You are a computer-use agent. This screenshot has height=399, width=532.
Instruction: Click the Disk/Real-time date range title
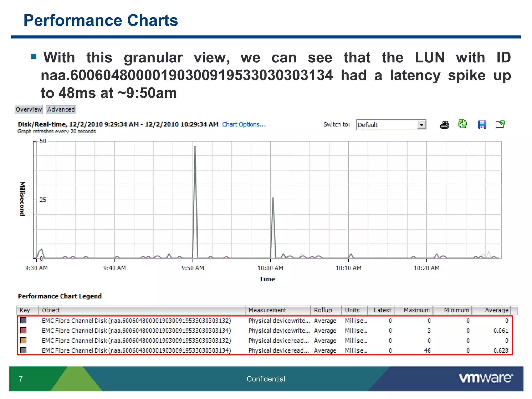(x=118, y=124)
